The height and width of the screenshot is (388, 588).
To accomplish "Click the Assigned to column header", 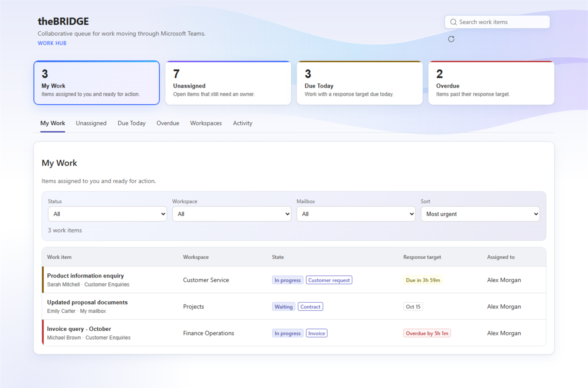I will point(501,257).
